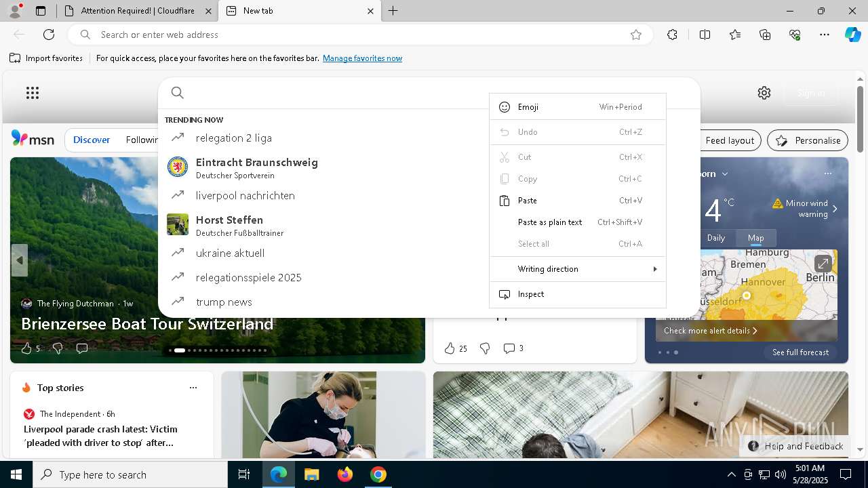Open the notifications action center icon

tap(846, 474)
